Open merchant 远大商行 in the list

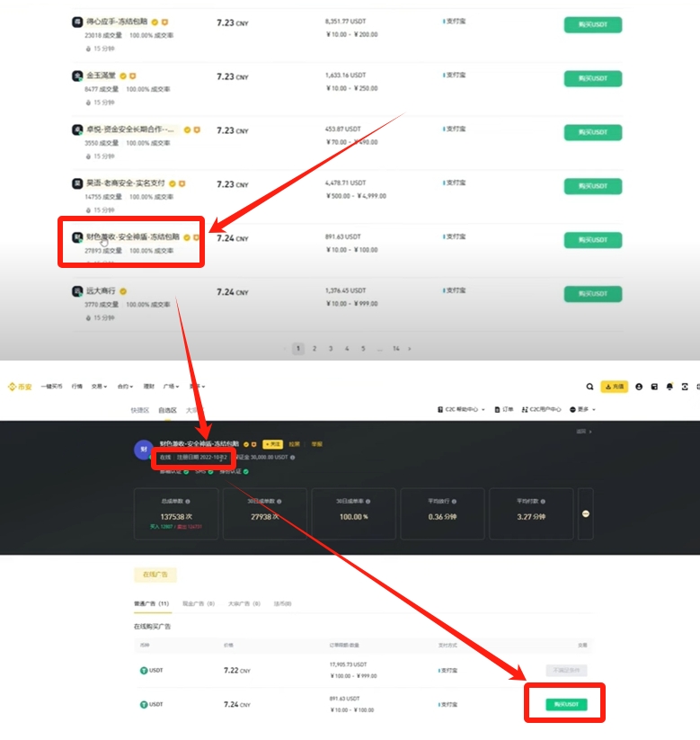(x=101, y=290)
